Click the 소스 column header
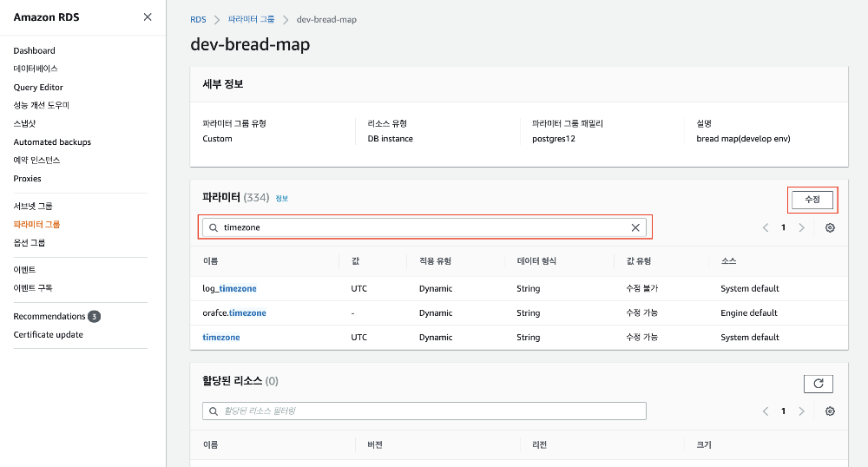 728,261
